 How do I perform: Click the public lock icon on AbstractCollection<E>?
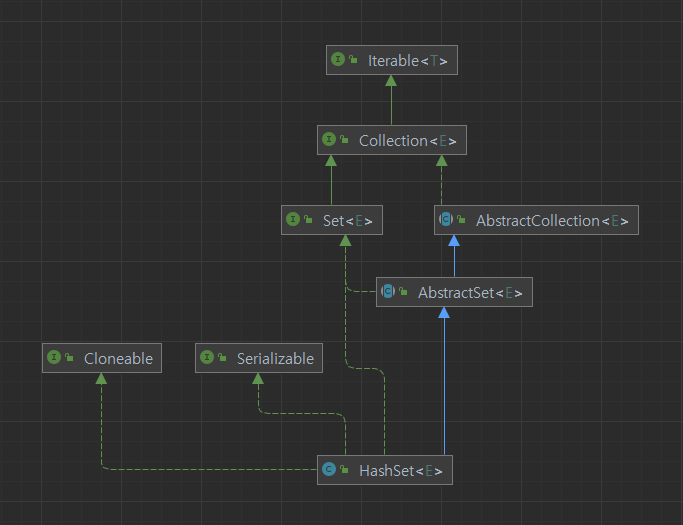(461, 219)
